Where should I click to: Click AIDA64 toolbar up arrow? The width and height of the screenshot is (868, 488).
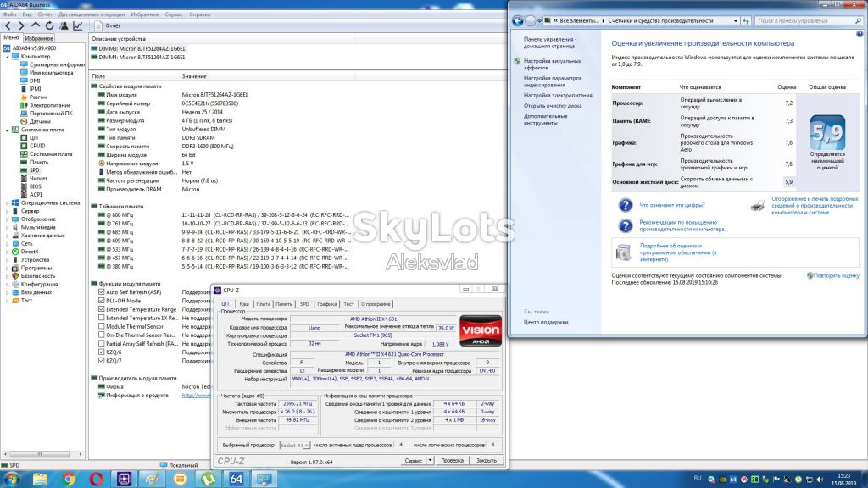(36, 26)
